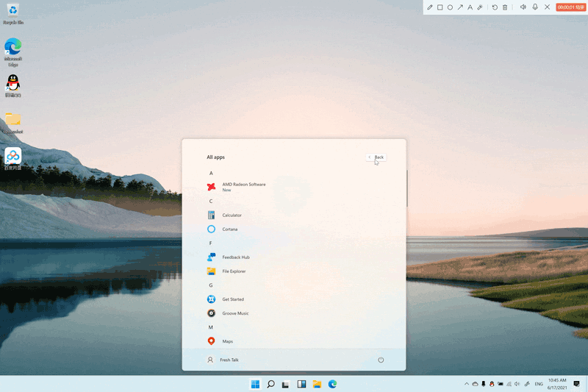The height and width of the screenshot is (392, 588).
Task: Open Task View on the taskbar
Action: 286,384
